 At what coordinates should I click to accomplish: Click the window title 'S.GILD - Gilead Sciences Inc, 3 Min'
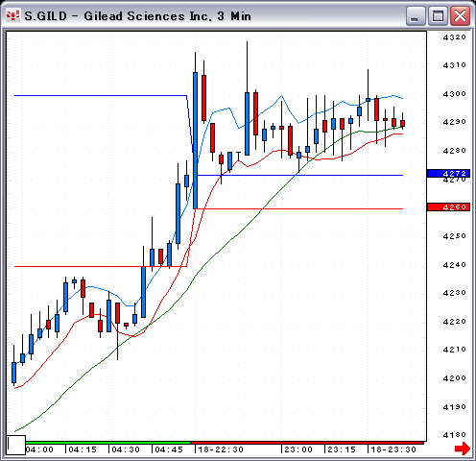pyautogui.click(x=137, y=16)
